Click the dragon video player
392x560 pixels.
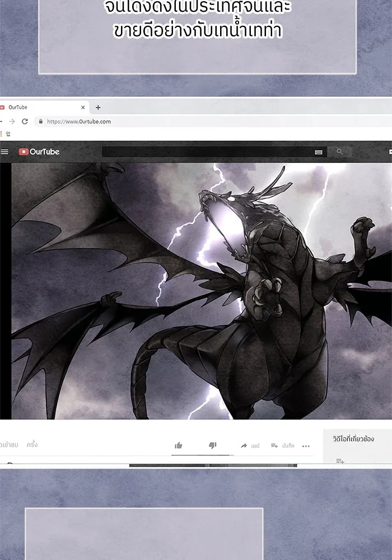pos(202,291)
